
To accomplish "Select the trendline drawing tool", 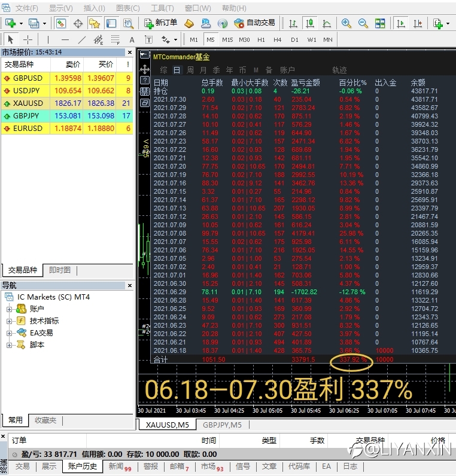I will point(82,40).
